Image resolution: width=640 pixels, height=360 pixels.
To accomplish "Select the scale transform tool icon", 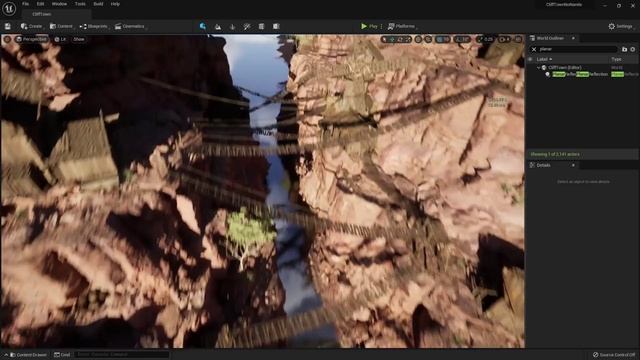I will click(x=407, y=39).
